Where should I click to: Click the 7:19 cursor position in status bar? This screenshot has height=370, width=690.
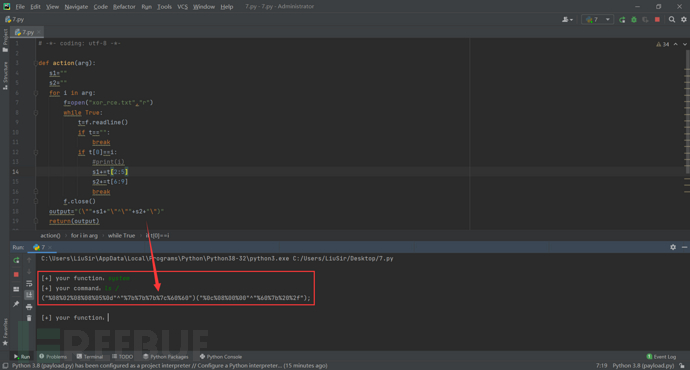[x=602, y=366]
